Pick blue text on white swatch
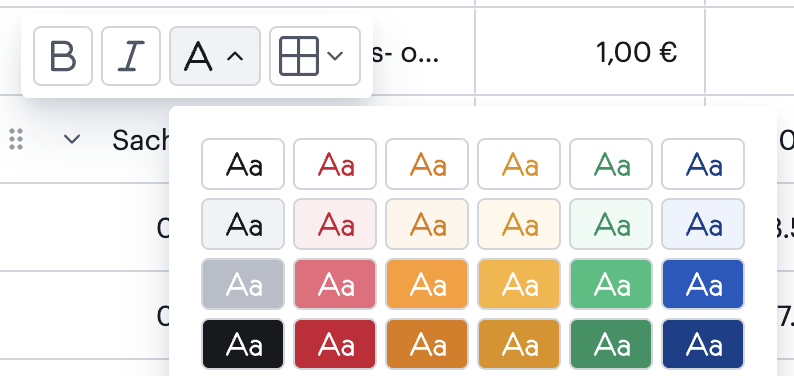Viewport: 794px width, 376px height. [x=703, y=164]
